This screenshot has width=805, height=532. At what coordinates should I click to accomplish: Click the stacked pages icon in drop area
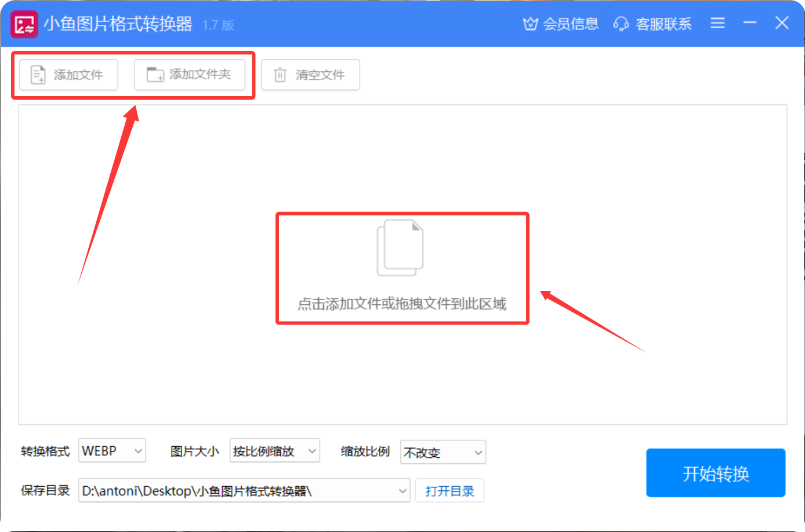tap(401, 247)
